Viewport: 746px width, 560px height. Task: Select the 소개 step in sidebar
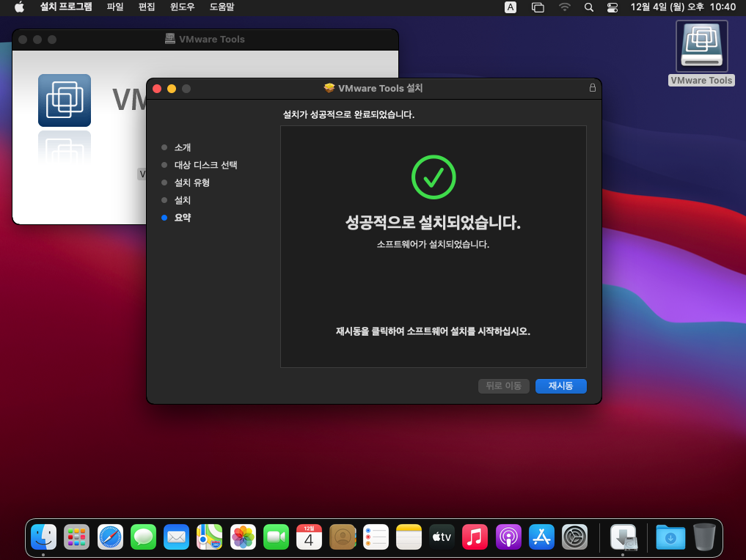[182, 147]
